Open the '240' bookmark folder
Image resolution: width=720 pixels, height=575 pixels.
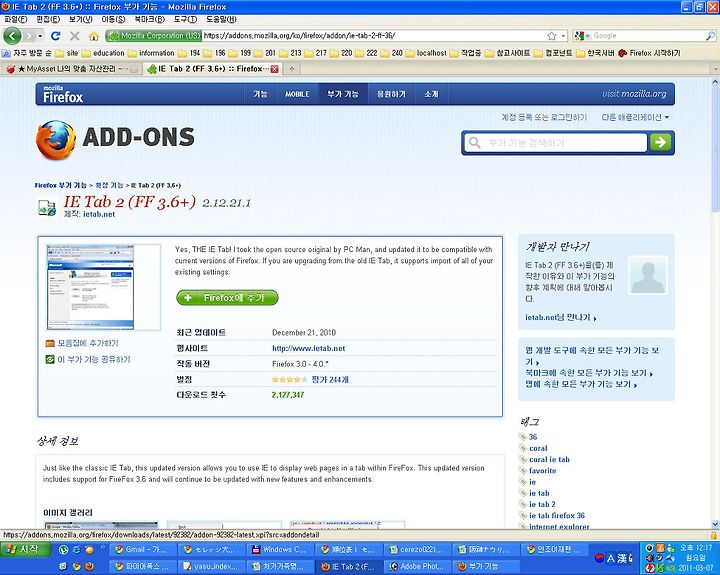click(x=392, y=53)
